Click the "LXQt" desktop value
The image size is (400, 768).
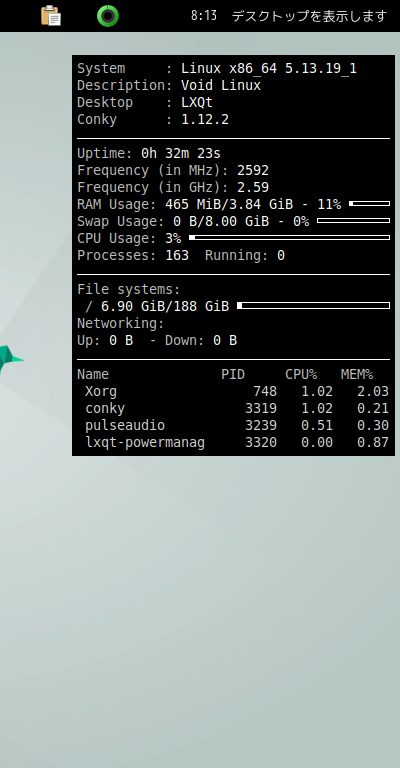(x=197, y=102)
